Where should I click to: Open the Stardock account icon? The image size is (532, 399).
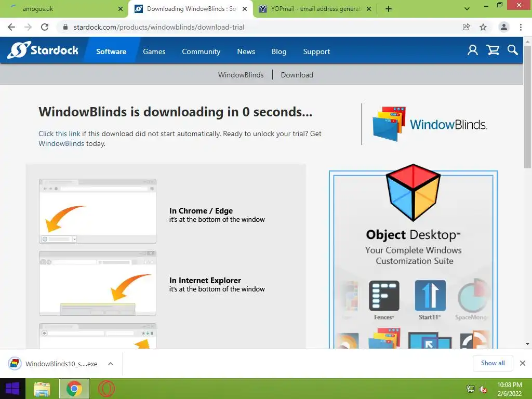coord(473,50)
